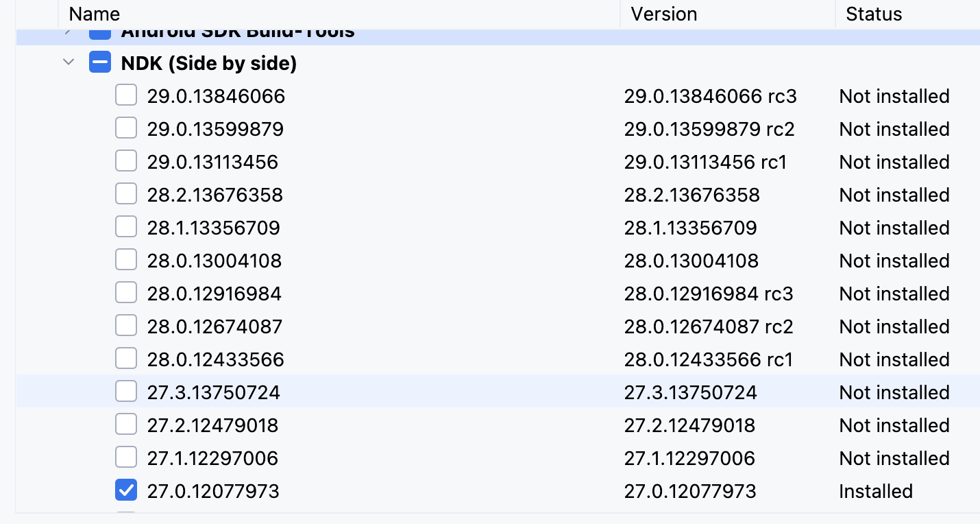
Task: Click the 29.0.13113456 name label
Action: (212, 162)
